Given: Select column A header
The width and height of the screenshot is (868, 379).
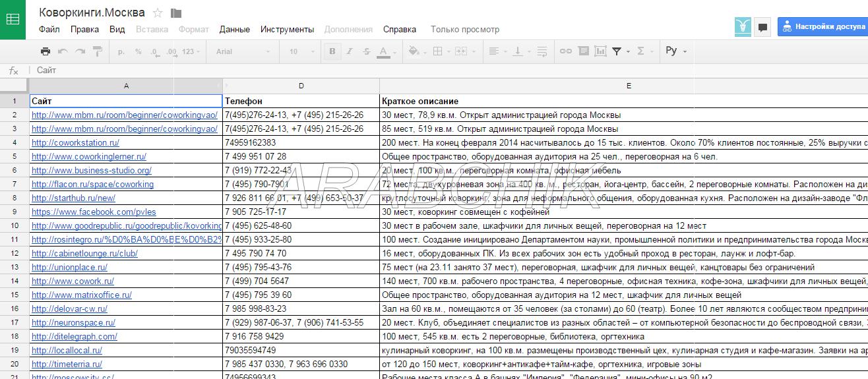Looking at the screenshot, I should [x=126, y=86].
